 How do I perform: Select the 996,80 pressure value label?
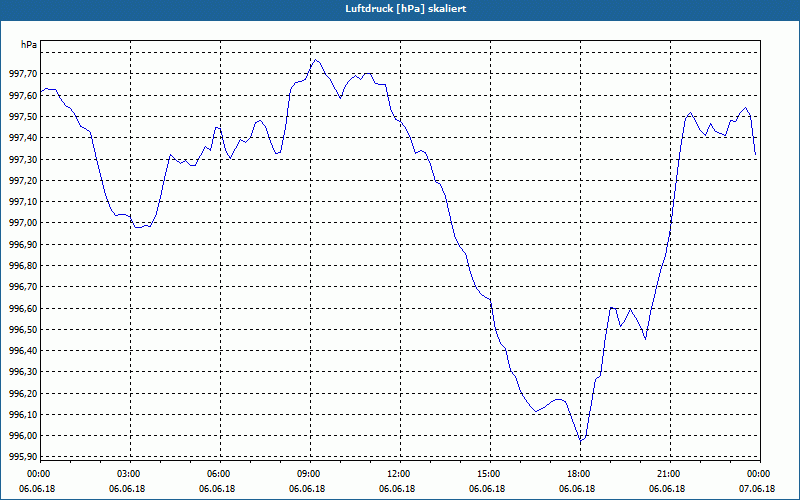[23, 265]
